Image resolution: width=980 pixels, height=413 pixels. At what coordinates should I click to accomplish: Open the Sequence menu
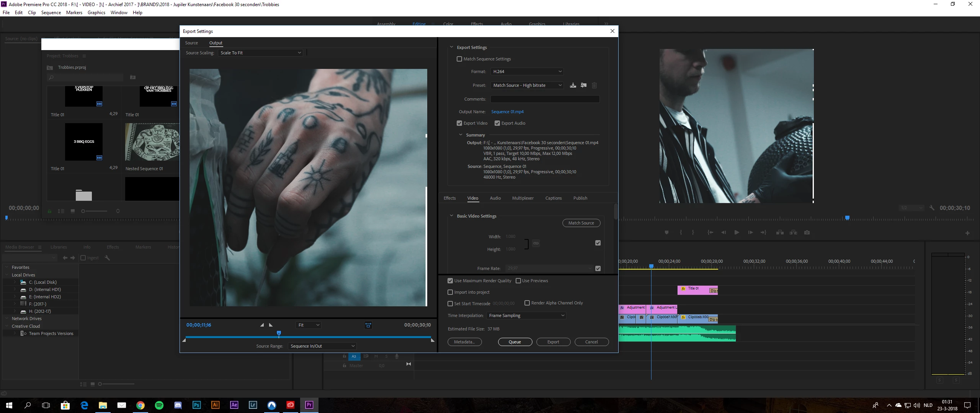click(x=51, y=13)
